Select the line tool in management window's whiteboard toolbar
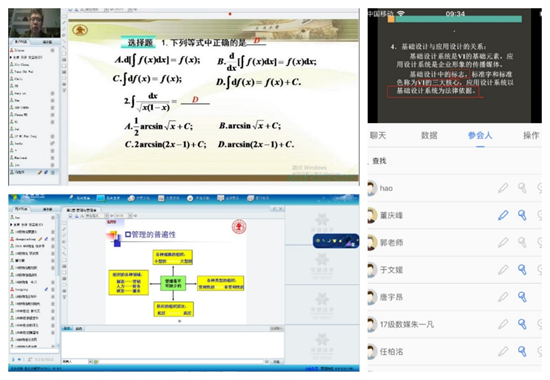The width and height of the screenshot is (550, 380). point(64,247)
